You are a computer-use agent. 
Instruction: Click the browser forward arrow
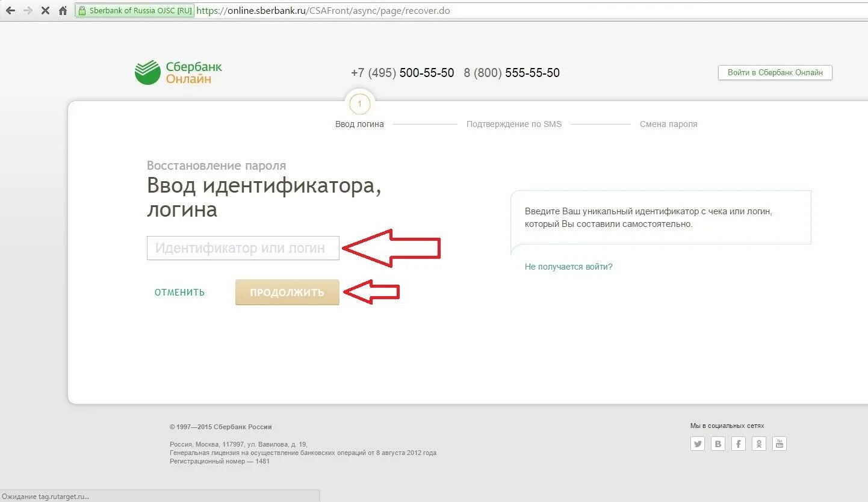(x=27, y=11)
